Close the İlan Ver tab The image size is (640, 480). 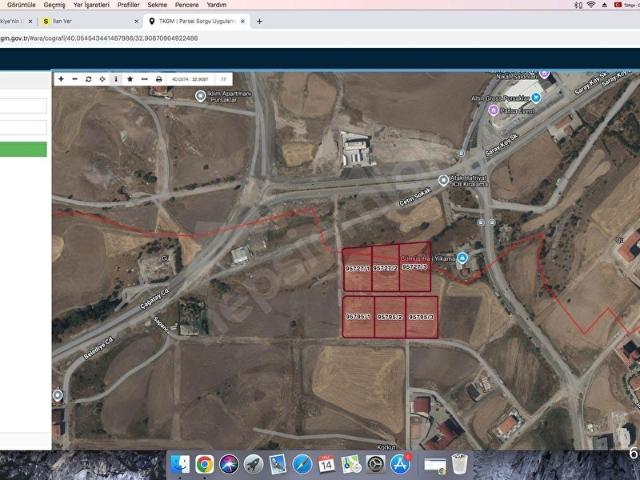coord(136,21)
